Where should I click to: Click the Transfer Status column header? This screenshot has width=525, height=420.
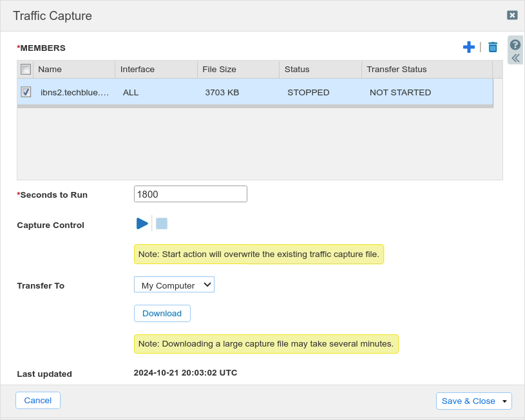click(426, 70)
